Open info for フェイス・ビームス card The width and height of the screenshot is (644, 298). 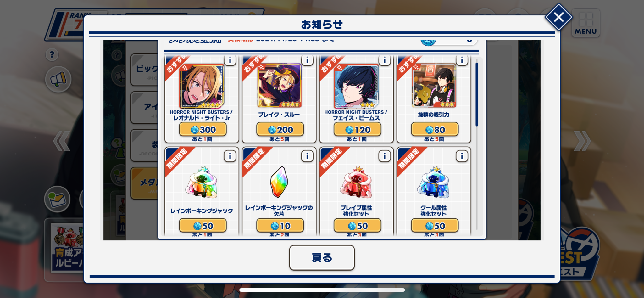click(x=385, y=59)
